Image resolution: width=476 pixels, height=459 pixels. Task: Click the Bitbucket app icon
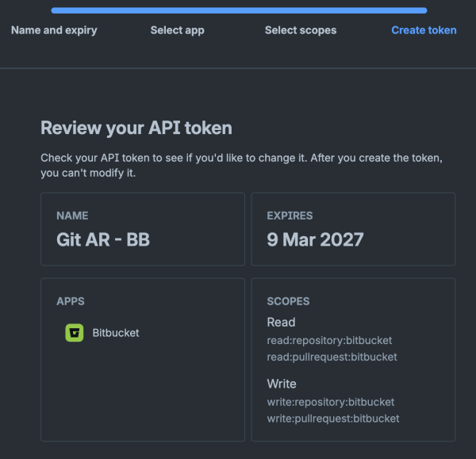point(75,333)
